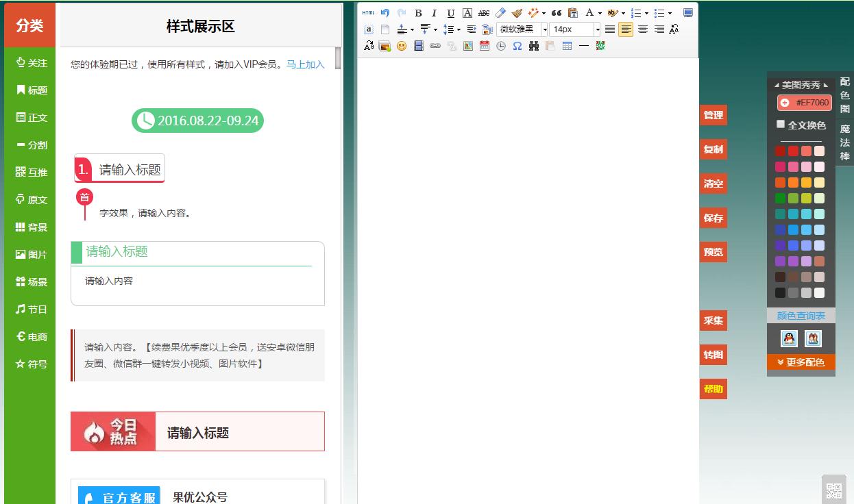Toggle the 全文换色 checkbox

click(x=780, y=125)
